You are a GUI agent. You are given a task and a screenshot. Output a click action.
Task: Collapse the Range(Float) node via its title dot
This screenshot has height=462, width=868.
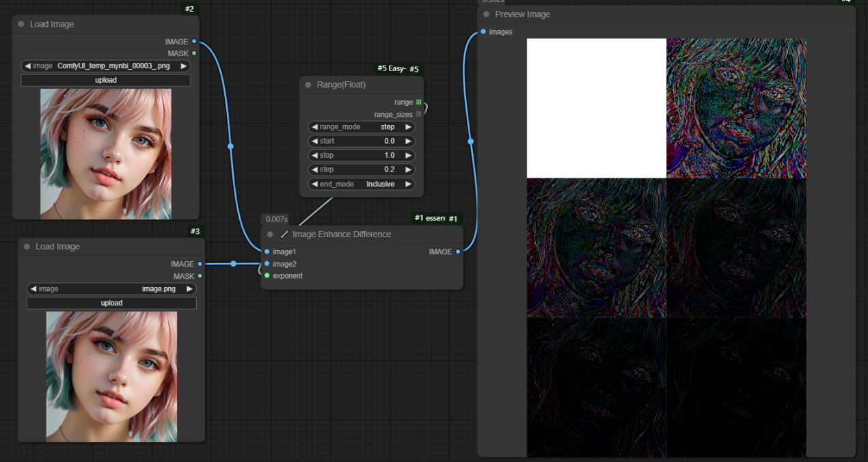[x=308, y=85]
